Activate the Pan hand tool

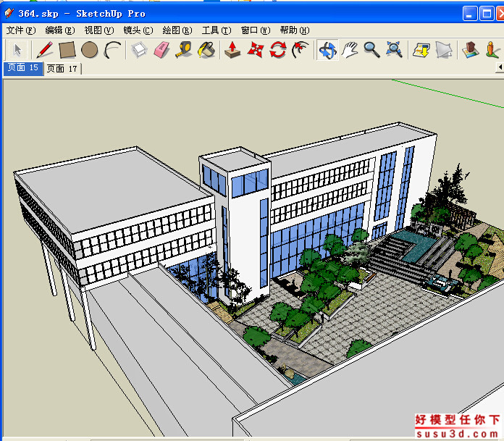[x=350, y=50]
